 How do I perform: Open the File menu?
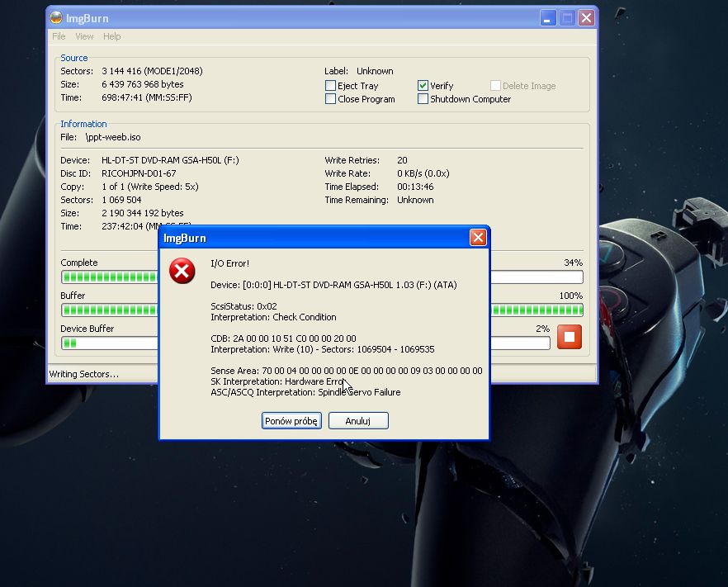point(59,36)
